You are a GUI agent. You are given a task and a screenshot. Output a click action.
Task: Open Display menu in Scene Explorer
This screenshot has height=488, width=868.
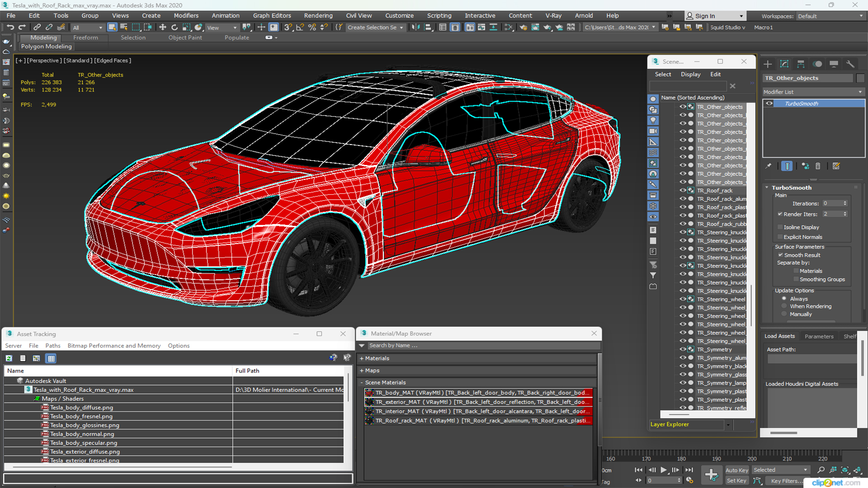(x=690, y=74)
